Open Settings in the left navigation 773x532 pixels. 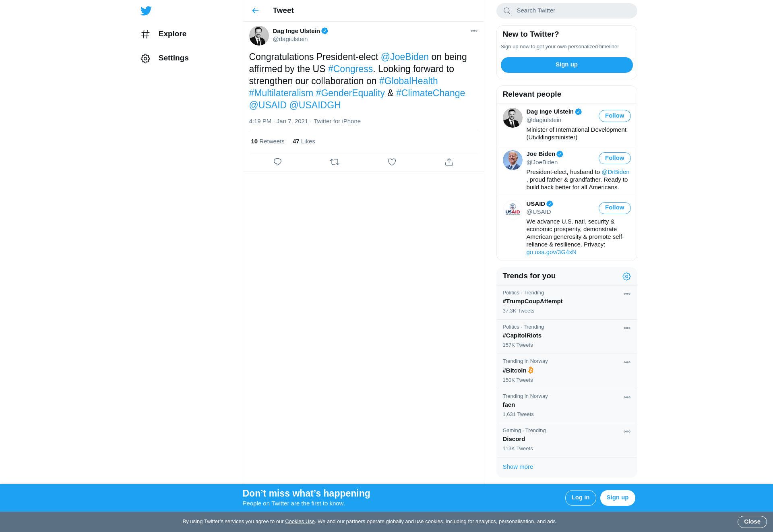(173, 58)
